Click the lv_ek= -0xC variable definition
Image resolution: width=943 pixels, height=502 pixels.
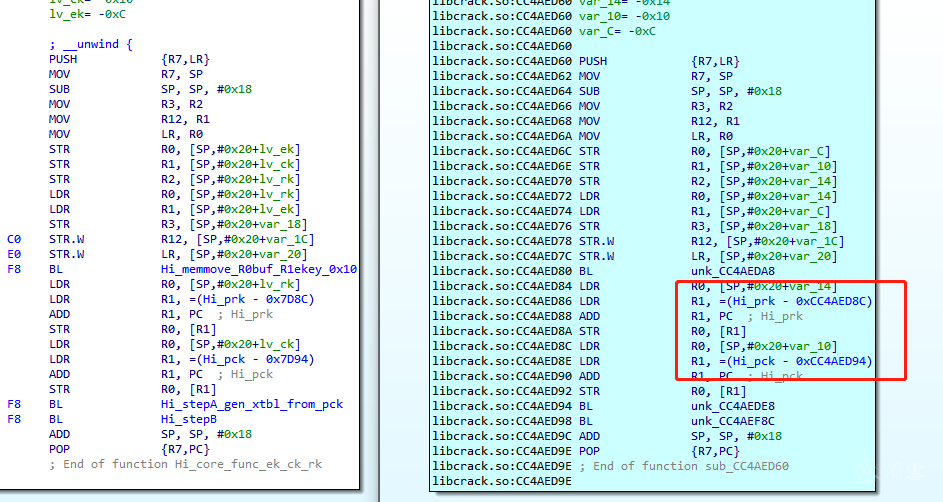(87, 14)
